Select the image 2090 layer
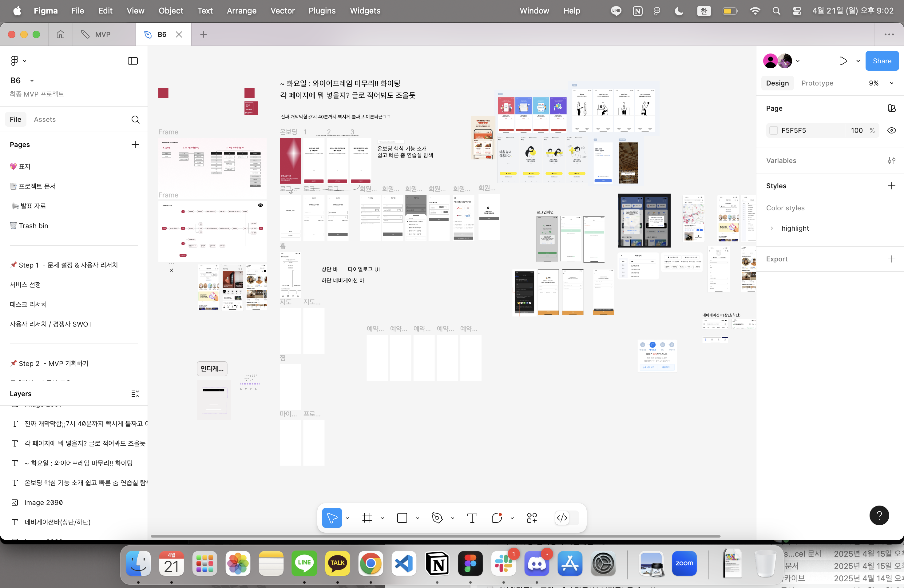904x588 pixels. tap(43, 503)
